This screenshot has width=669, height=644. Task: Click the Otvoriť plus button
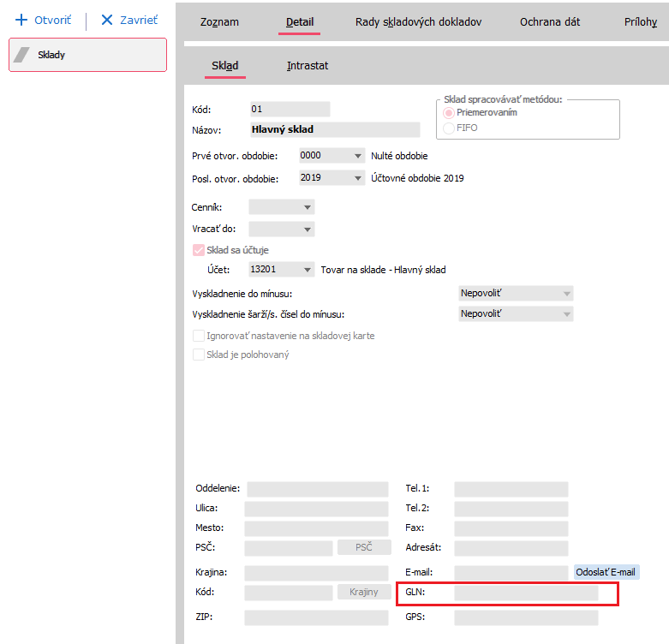(x=43, y=20)
